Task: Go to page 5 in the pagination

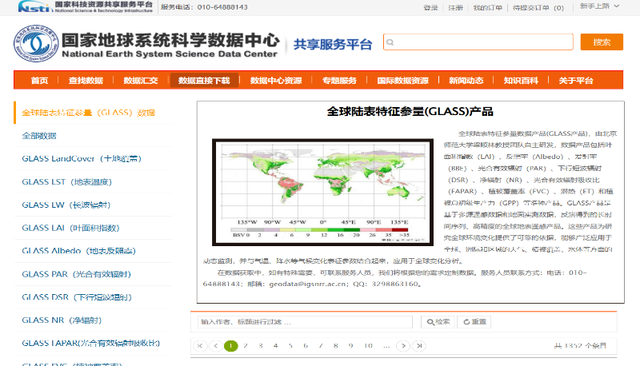Action: coord(291,346)
